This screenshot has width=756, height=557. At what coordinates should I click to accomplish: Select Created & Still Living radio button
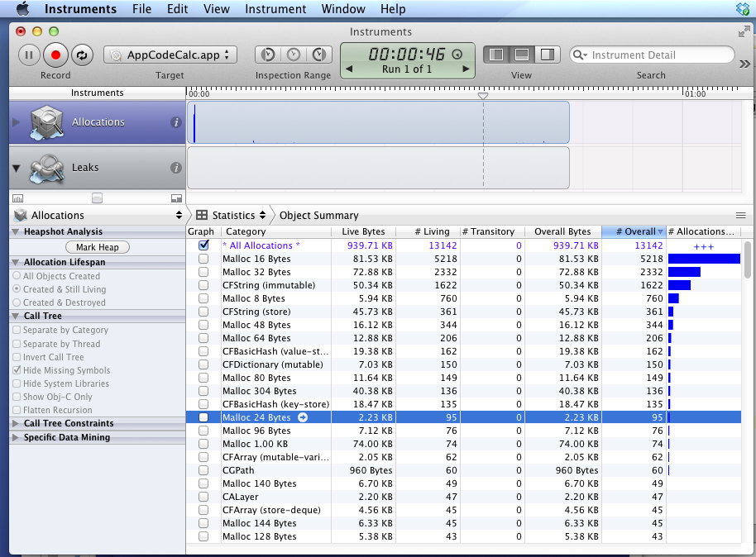pos(17,289)
